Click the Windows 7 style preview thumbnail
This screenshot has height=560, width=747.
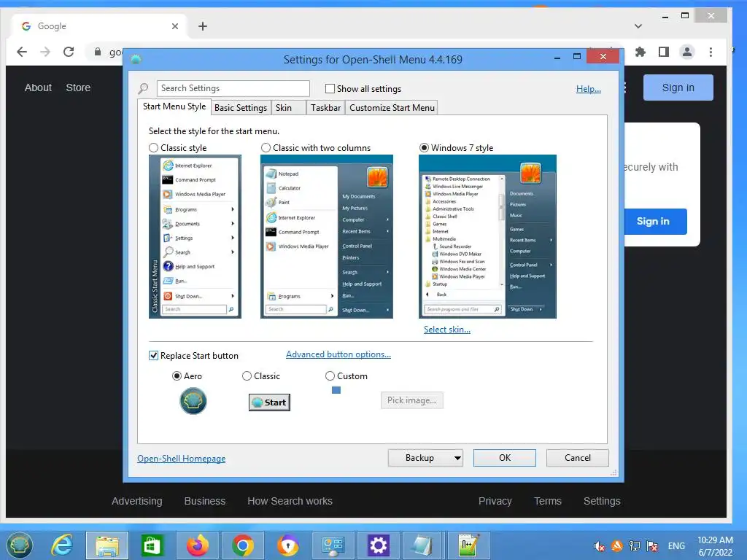click(487, 237)
